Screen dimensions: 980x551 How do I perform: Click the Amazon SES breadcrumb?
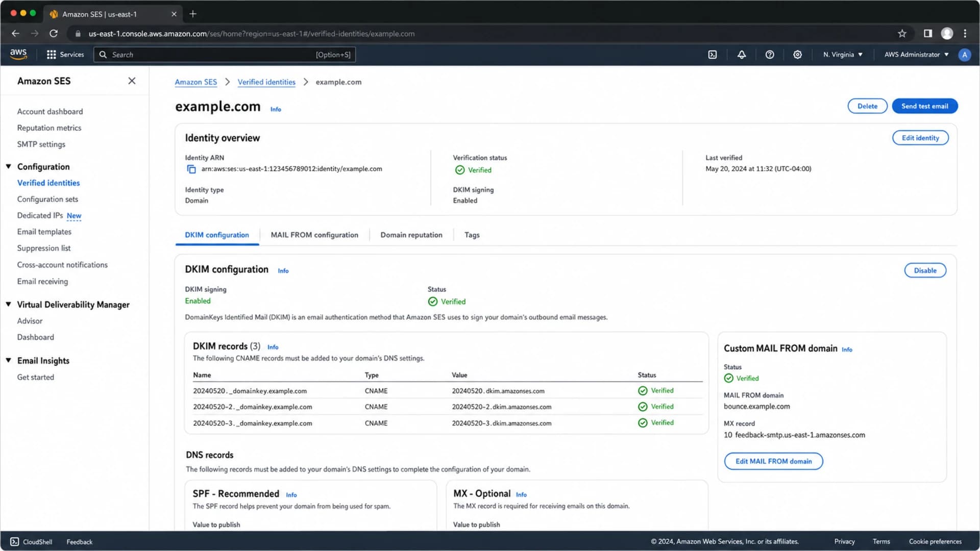tap(195, 82)
